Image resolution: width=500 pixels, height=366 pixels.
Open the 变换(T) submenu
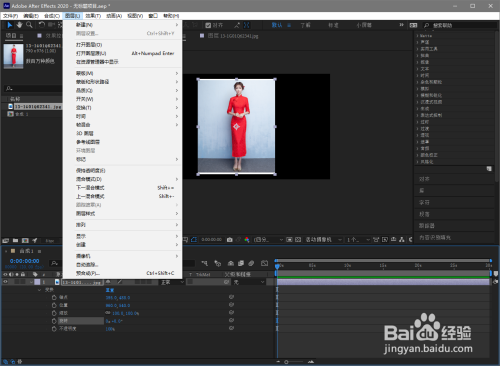pyautogui.click(x=122, y=108)
